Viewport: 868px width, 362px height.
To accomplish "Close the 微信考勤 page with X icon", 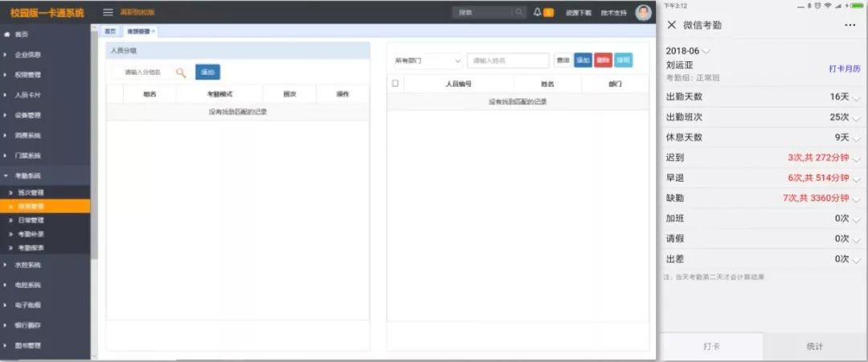I will point(672,25).
